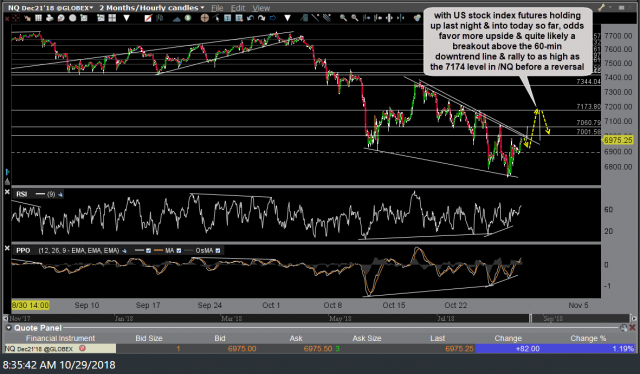The height and width of the screenshot is (374, 640).
Task: Click the four-pane chart layout icon
Action: [112, 18]
